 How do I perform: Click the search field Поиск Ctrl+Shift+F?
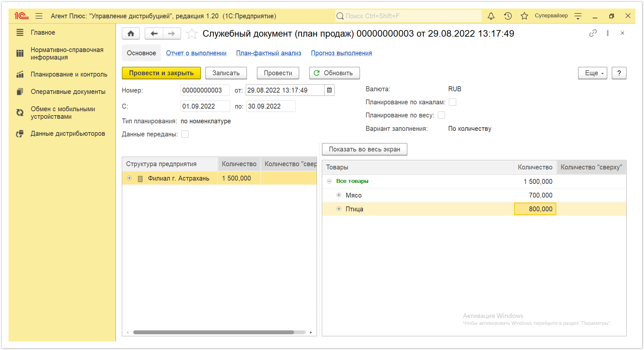click(x=408, y=16)
